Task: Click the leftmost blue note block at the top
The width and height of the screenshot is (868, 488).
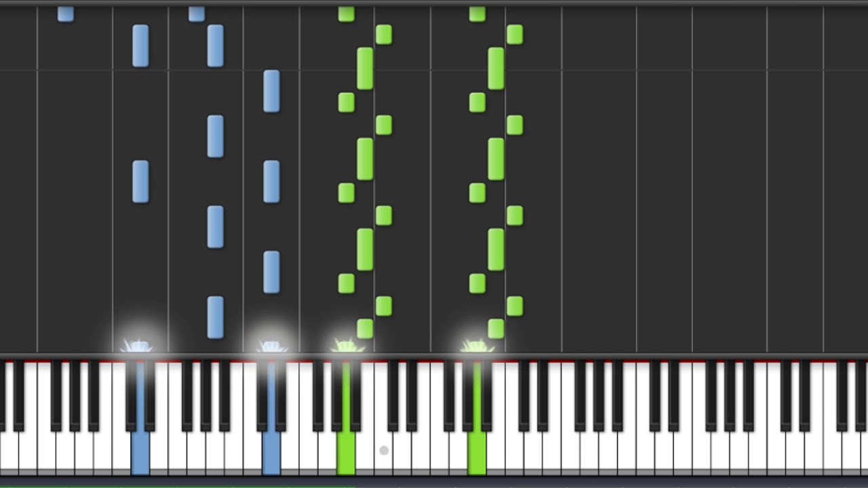Action: pos(66,14)
